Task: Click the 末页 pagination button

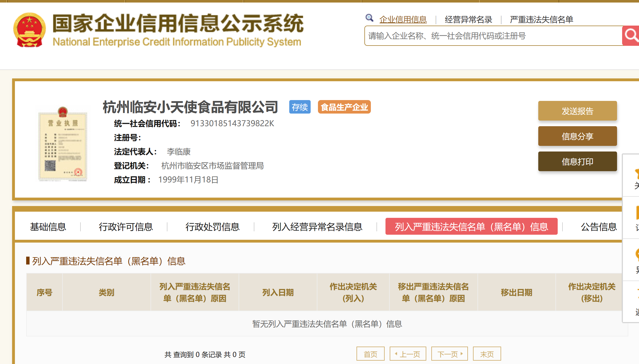Action: click(487, 354)
